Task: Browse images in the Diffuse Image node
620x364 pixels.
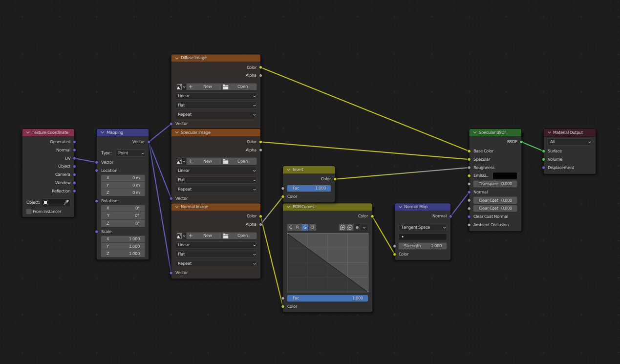Action: (180, 86)
